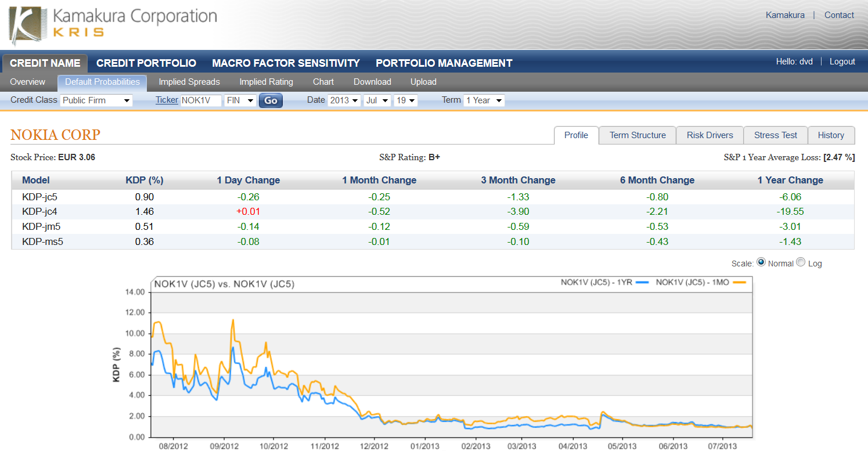Screen dimensions: 868x451
Task: Switch to the CREDIT PORTFOLIO tab
Action: [146, 63]
